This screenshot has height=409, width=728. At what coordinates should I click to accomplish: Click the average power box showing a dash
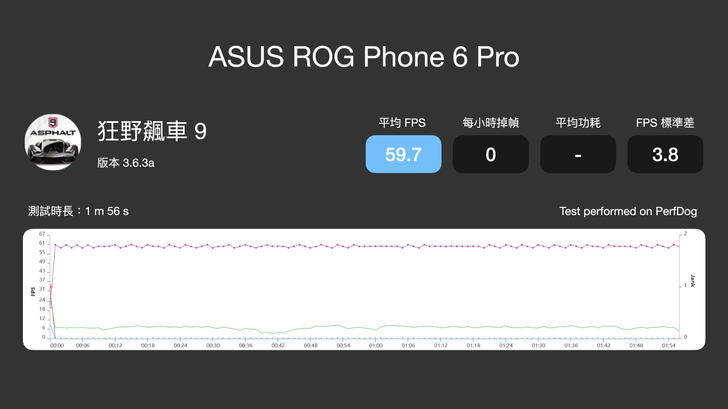pyautogui.click(x=578, y=155)
